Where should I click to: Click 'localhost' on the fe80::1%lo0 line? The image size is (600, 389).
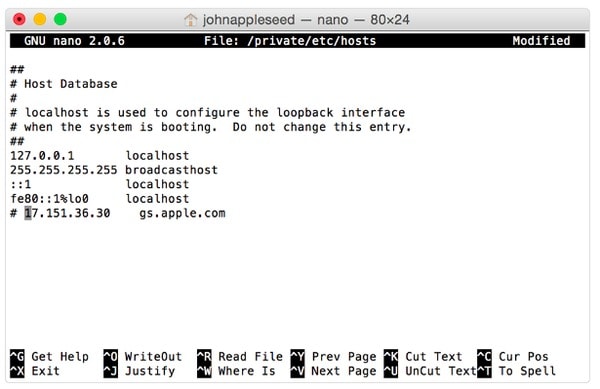coord(157,199)
